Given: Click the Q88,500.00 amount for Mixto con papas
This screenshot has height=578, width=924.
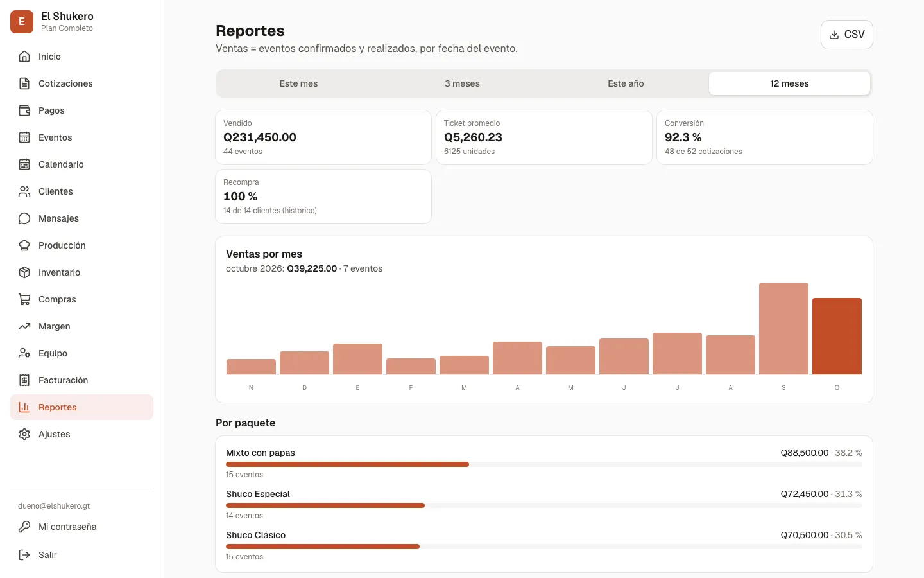Looking at the screenshot, I should click(804, 453).
